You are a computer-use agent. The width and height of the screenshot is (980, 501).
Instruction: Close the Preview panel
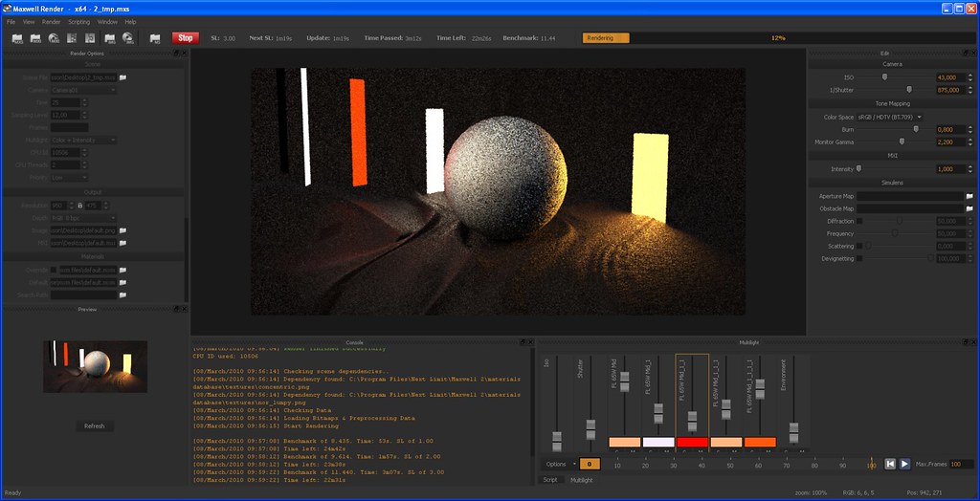pyautogui.click(x=185, y=309)
